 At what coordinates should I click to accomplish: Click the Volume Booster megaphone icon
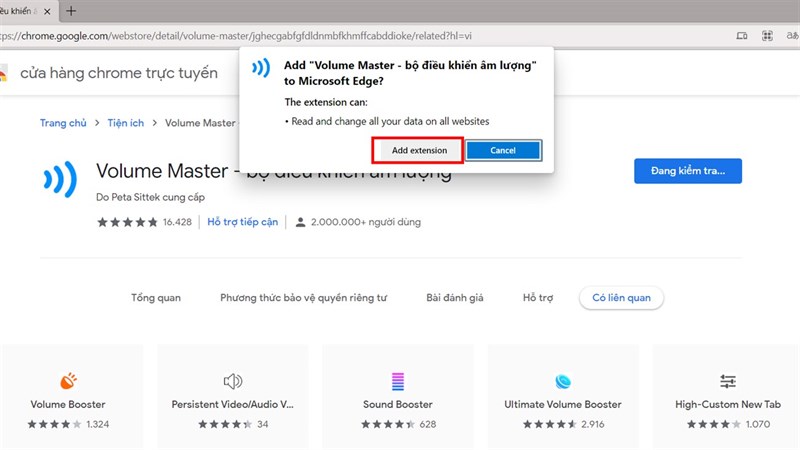click(68, 380)
